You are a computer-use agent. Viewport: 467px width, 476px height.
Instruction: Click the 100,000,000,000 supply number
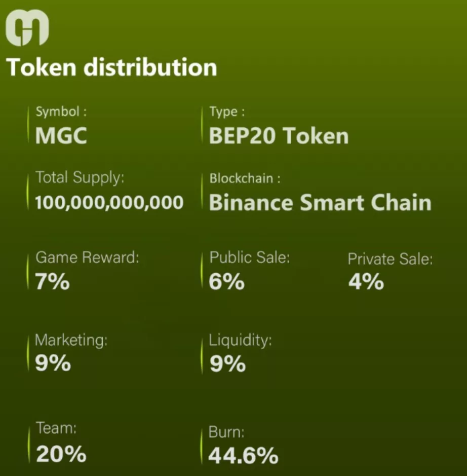coord(109,203)
